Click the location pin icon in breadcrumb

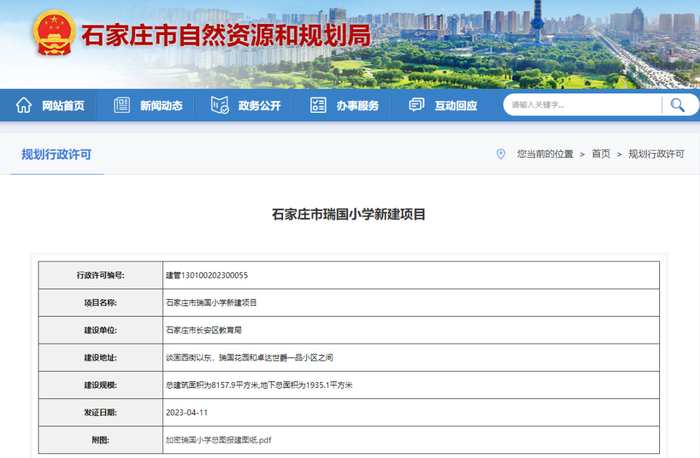(x=501, y=154)
